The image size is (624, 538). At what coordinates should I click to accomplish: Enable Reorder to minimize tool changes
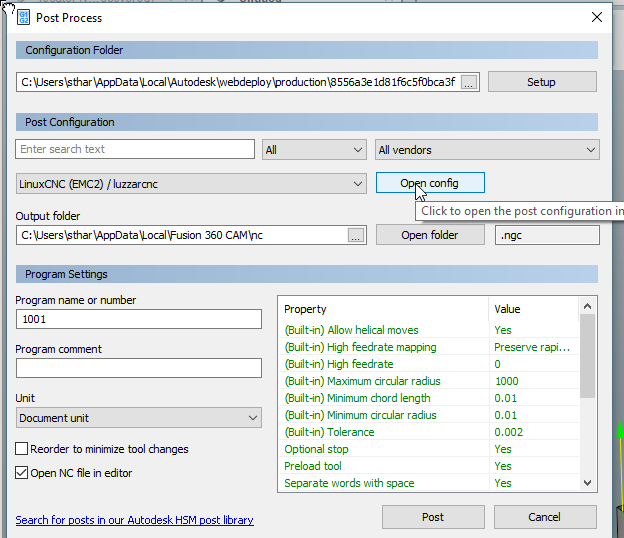[22, 449]
